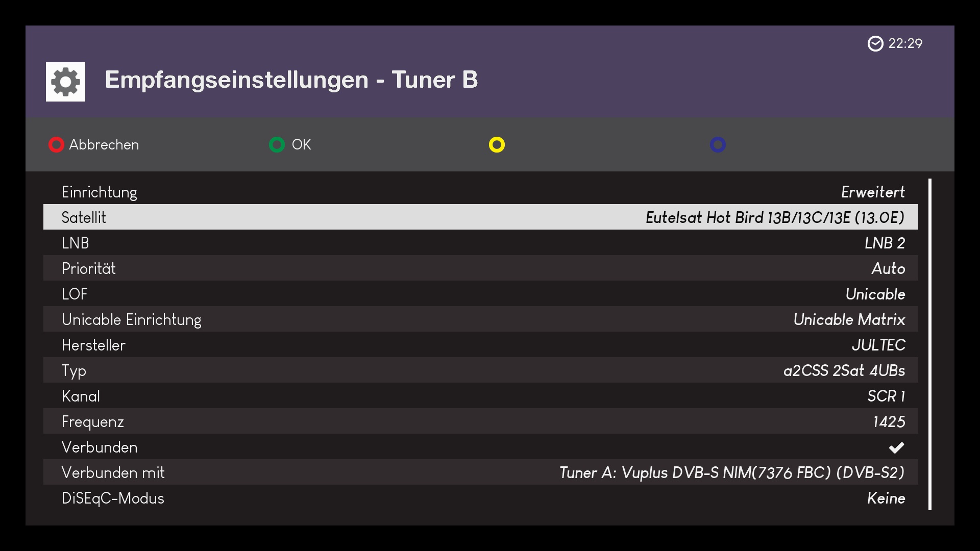Viewport: 980px width, 551px height.
Task: Click the OK label
Action: tap(301, 145)
